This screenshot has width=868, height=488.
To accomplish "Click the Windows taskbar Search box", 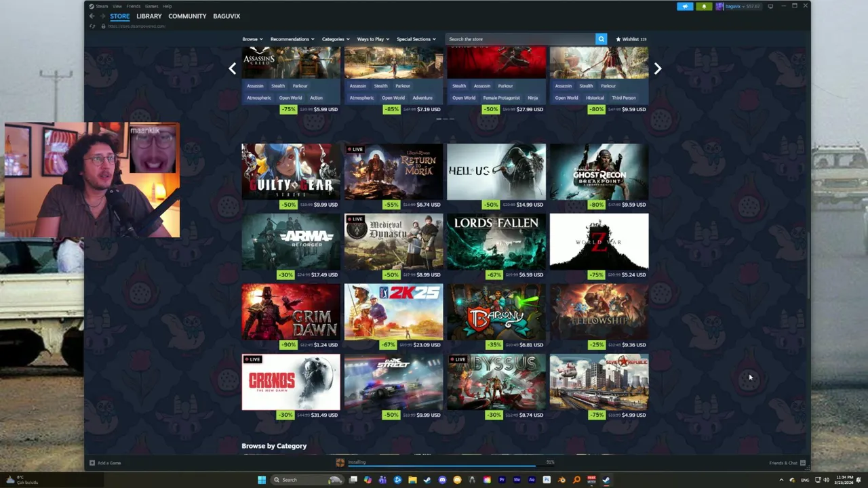I will pos(306,480).
